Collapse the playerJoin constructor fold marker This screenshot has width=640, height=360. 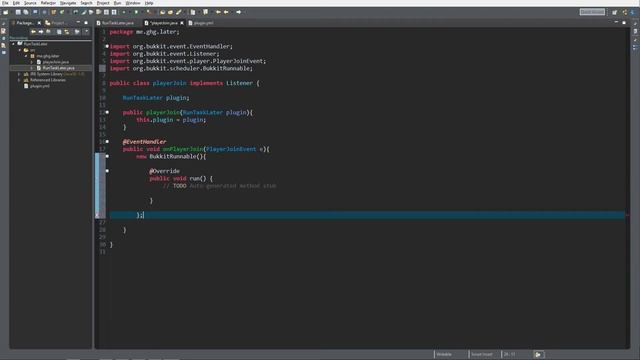(x=107, y=112)
